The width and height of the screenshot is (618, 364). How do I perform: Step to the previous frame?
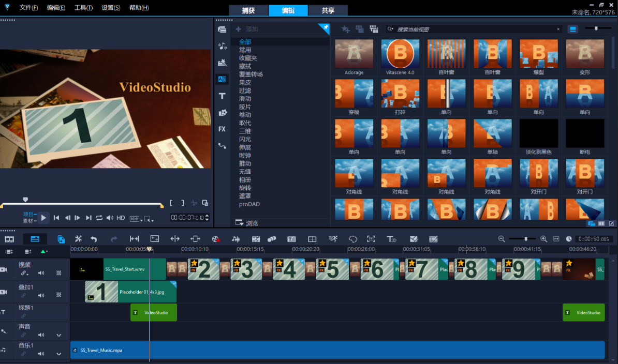click(67, 218)
